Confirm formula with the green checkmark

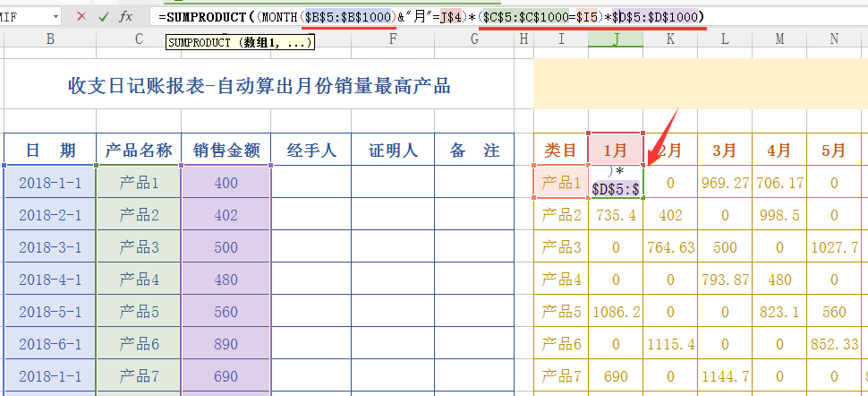click(104, 17)
